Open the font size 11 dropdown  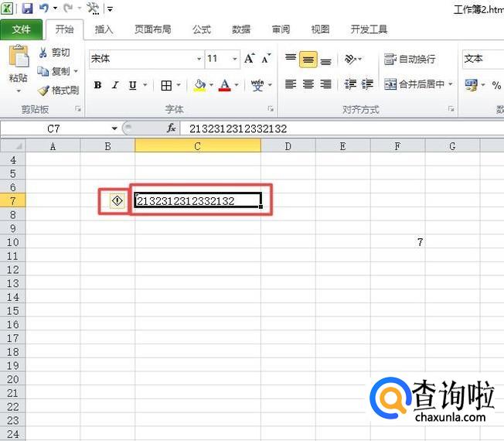tap(235, 59)
